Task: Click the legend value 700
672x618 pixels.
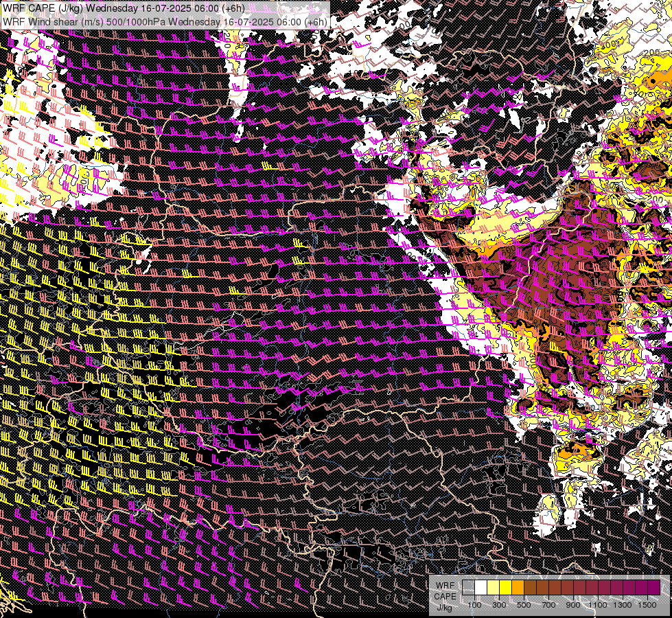Action: tap(548, 605)
